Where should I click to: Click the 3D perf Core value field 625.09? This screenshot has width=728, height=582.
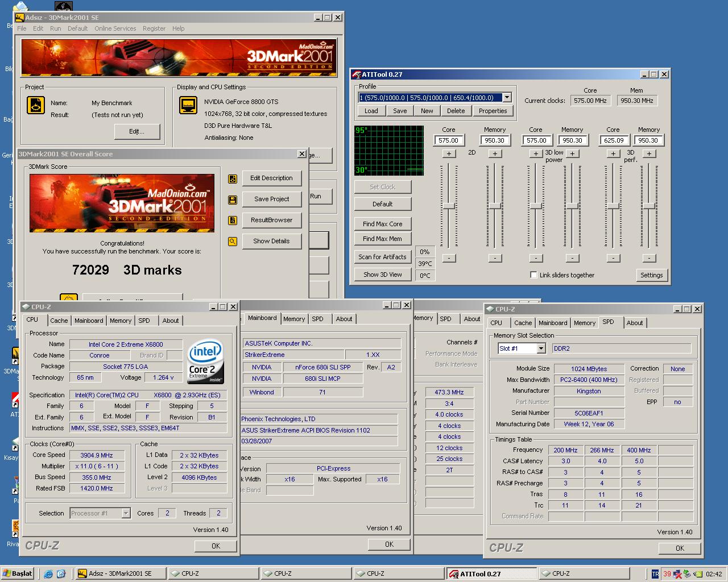coord(613,140)
